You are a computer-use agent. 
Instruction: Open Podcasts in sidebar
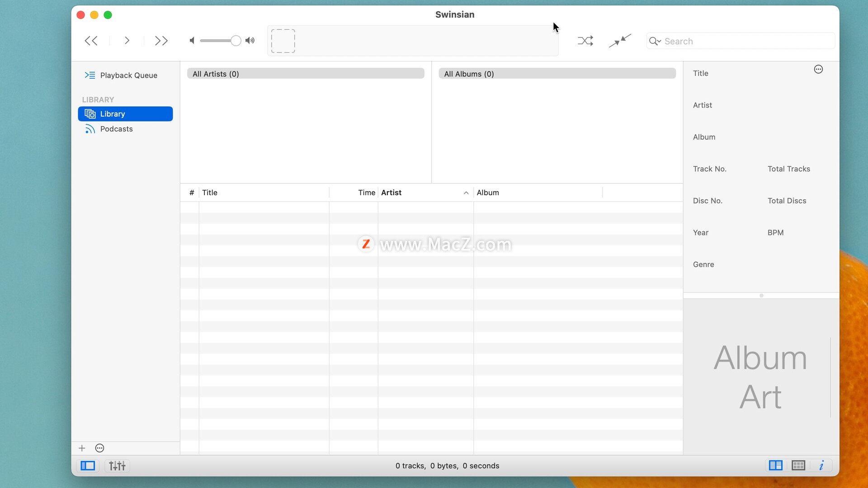pyautogui.click(x=126, y=129)
